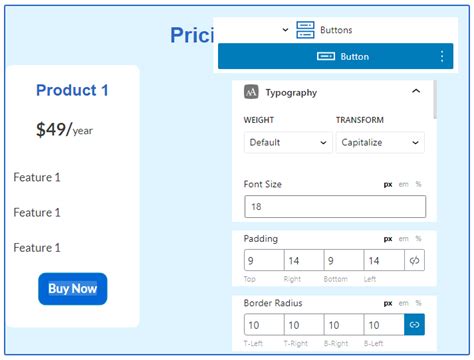Click the Buttons block icon
Image resolution: width=474 pixels, height=360 pixels.
click(x=305, y=30)
